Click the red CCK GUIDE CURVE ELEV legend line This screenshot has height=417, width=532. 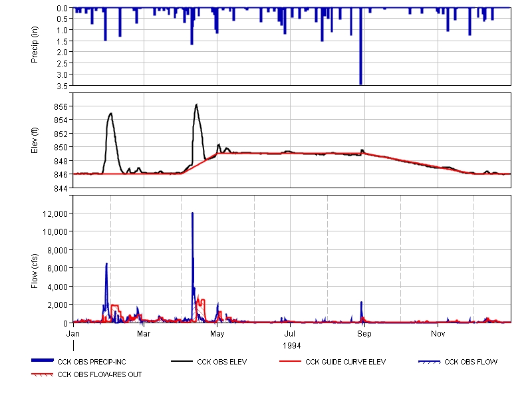point(291,362)
